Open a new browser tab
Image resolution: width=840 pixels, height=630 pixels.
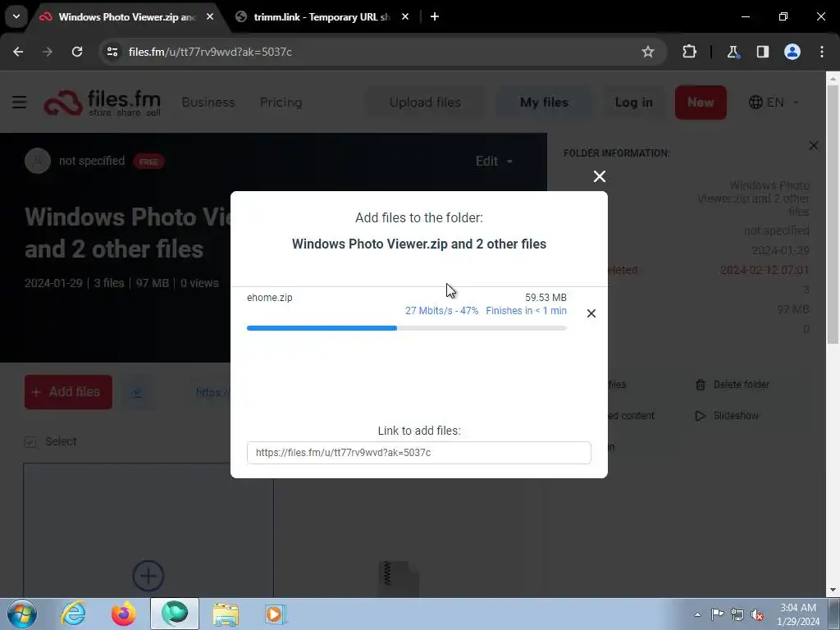[x=435, y=17]
